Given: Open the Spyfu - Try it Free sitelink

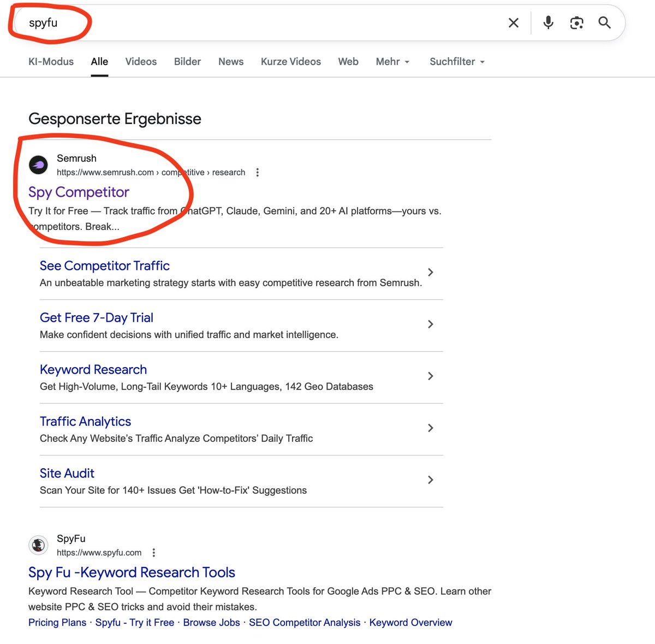Looking at the screenshot, I should pyautogui.click(x=135, y=623).
